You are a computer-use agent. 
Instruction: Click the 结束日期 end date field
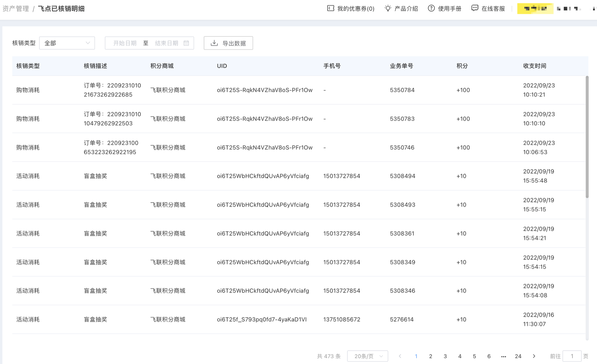(167, 43)
